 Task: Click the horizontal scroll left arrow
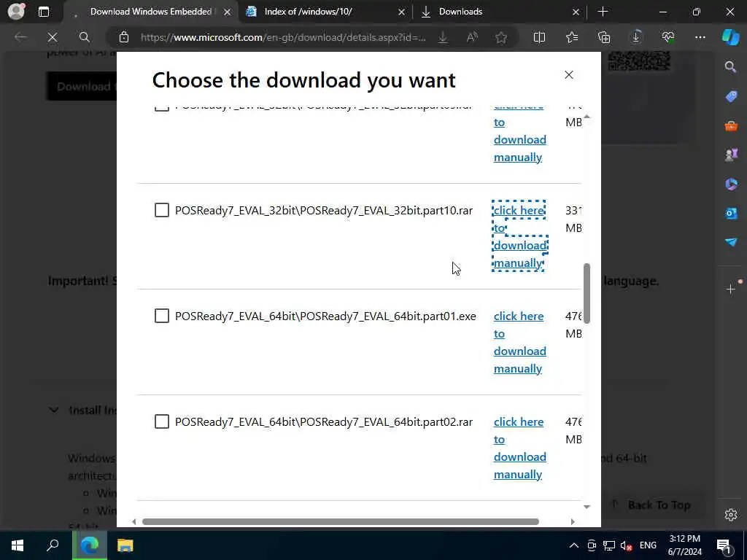(134, 522)
